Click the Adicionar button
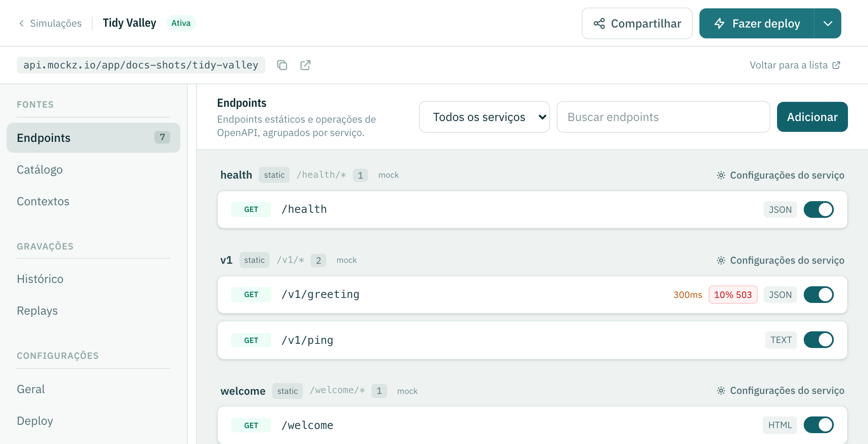Viewport: 868px width, 444px height. coord(812,117)
